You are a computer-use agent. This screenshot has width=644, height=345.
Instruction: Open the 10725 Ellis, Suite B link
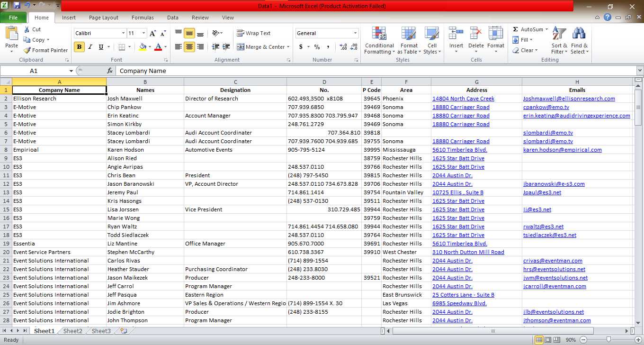(458, 192)
